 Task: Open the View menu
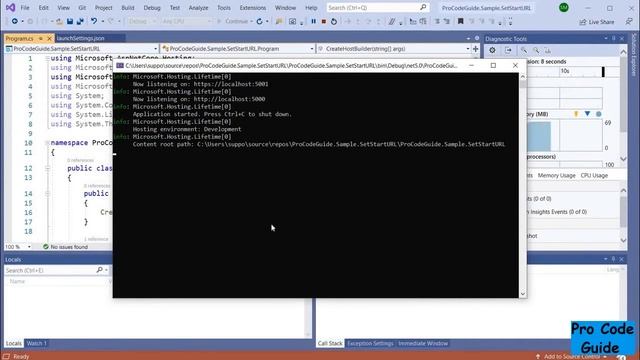tap(63, 8)
